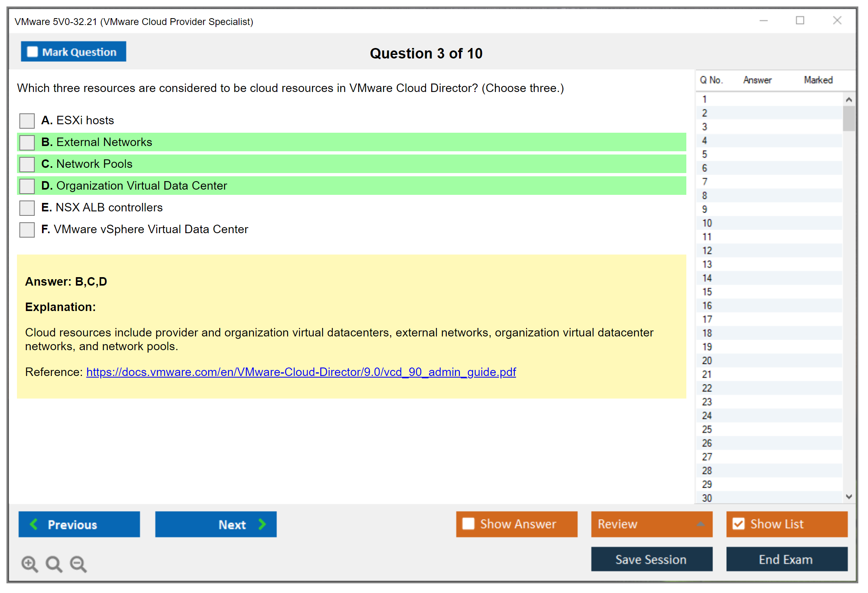The width and height of the screenshot is (868, 593).
Task: Minimize the exam window
Action: point(763,21)
